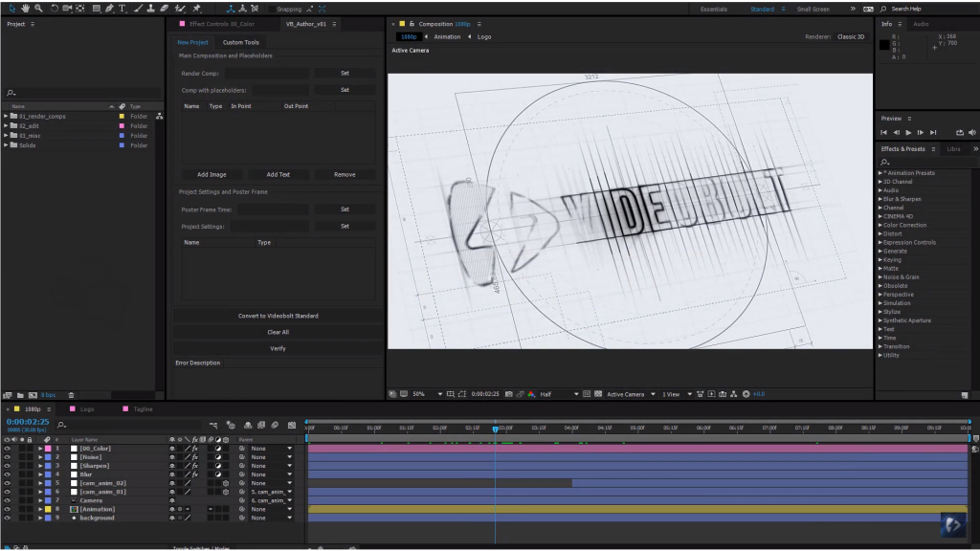
Task: Expand the 01_render_comps folder
Action: [6, 116]
